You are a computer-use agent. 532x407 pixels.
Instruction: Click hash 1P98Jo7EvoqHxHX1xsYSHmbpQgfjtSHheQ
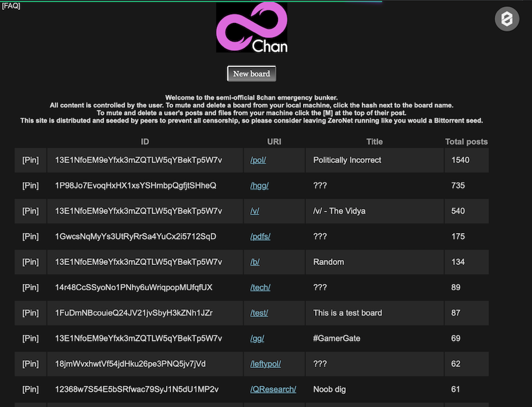pyautogui.click(x=135, y=186)
